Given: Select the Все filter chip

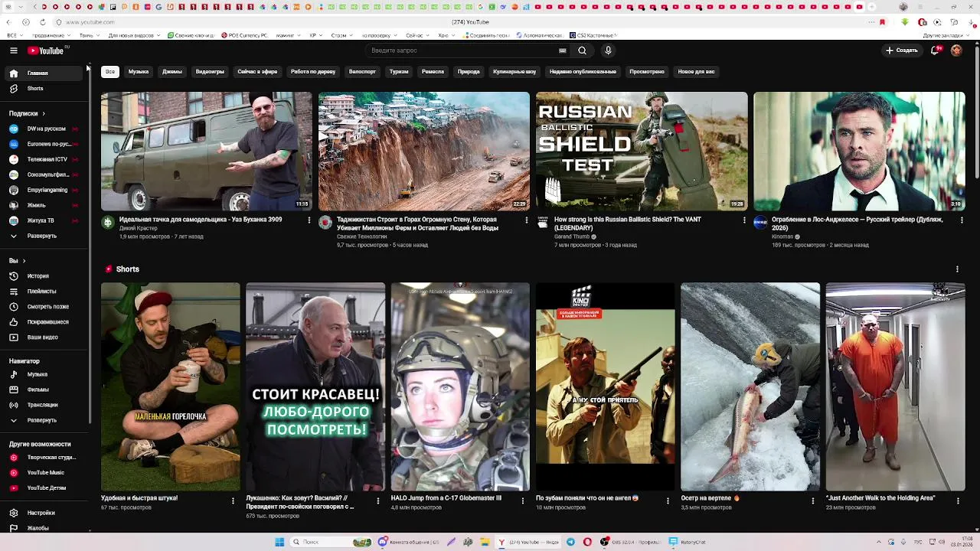Looking at the screenshot, I should point(110,72).
